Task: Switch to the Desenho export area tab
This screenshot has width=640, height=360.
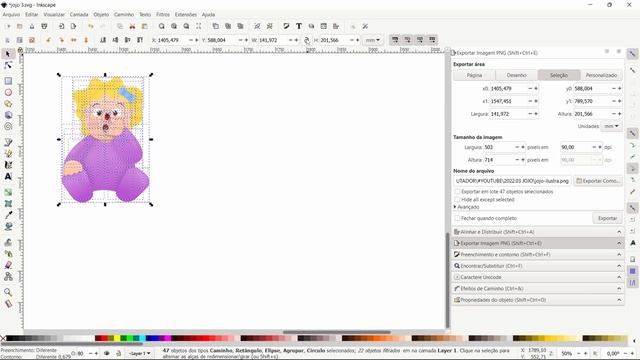Action: (516, 75)
